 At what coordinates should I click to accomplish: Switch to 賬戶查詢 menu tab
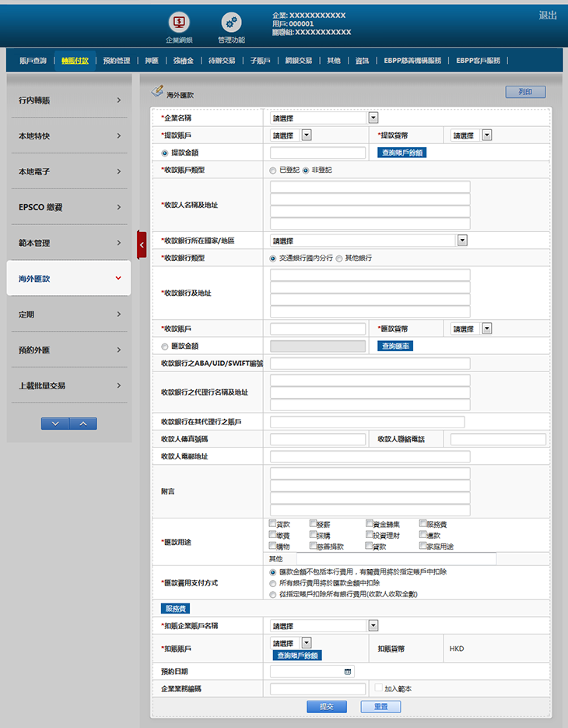[x=33, y=60]
